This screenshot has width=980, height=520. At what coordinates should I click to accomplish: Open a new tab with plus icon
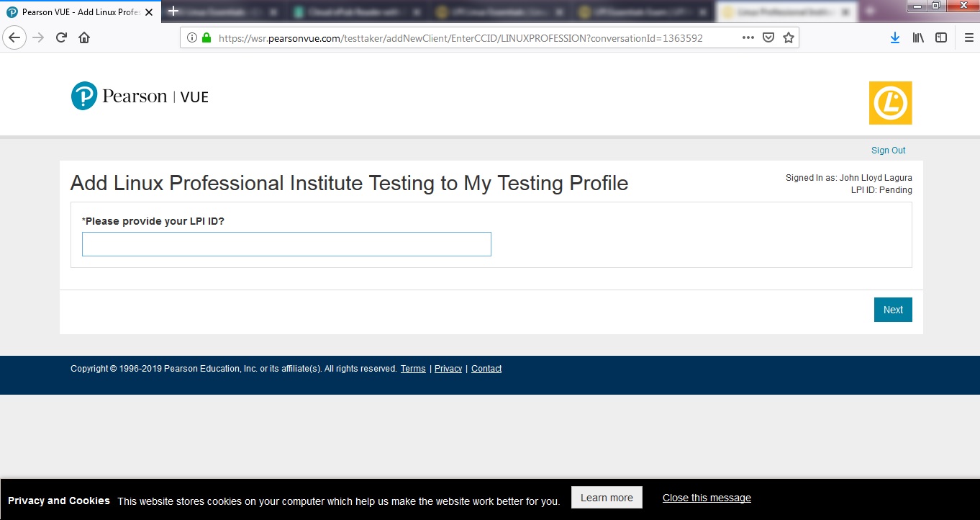173,11
